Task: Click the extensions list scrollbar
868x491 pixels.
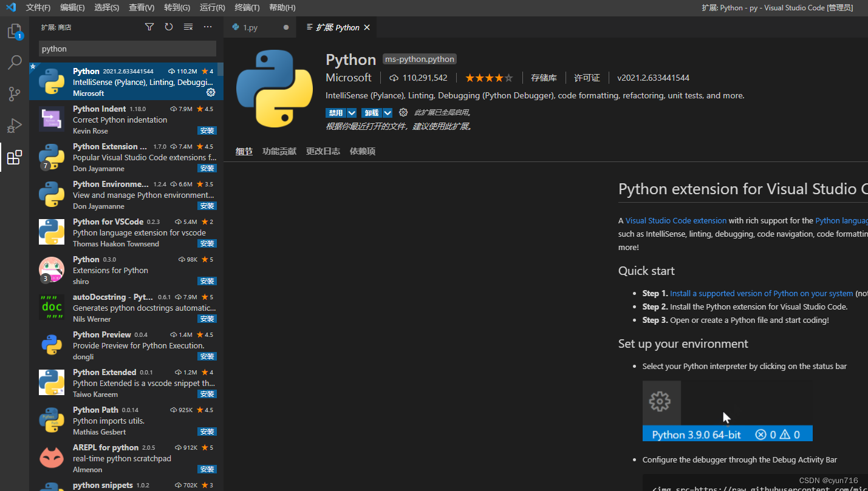Action: [x=220, y=69]
